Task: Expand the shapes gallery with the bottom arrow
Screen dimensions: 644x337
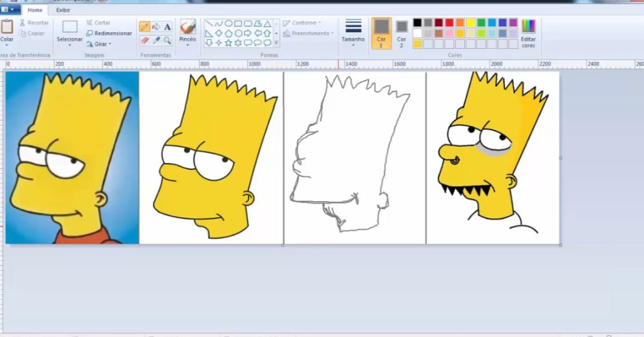Action: 276,43
